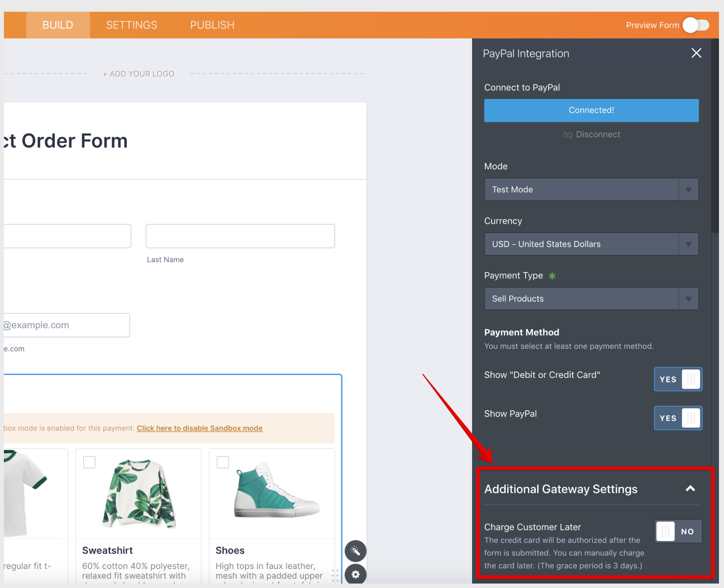Expand the Payment Type dropdown

click(x=591, y=299)
